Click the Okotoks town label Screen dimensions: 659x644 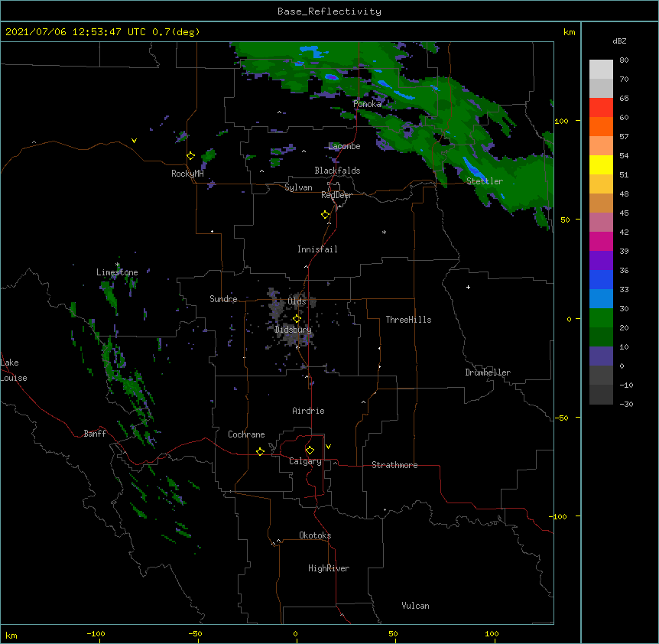(x=315, y=535)
